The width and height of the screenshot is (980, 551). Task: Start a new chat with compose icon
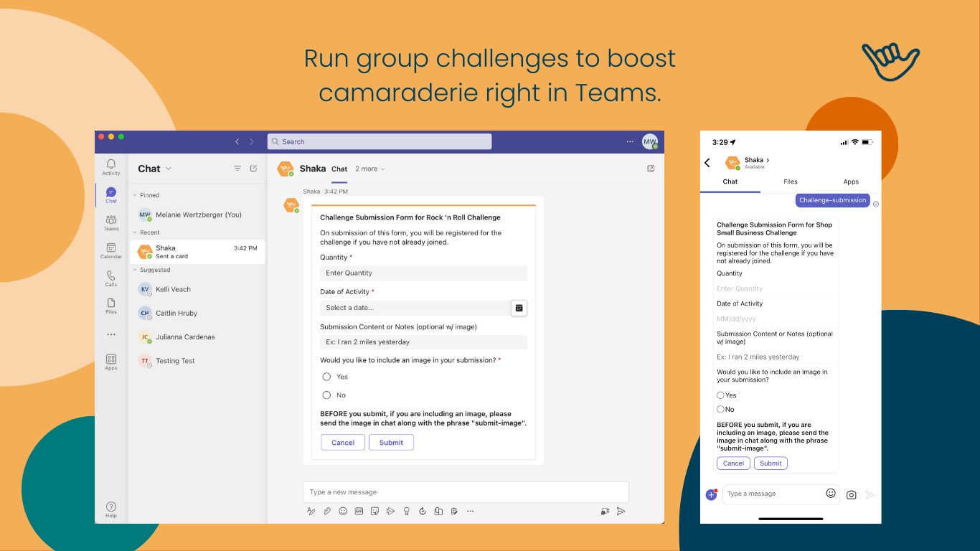coord(253,169)
